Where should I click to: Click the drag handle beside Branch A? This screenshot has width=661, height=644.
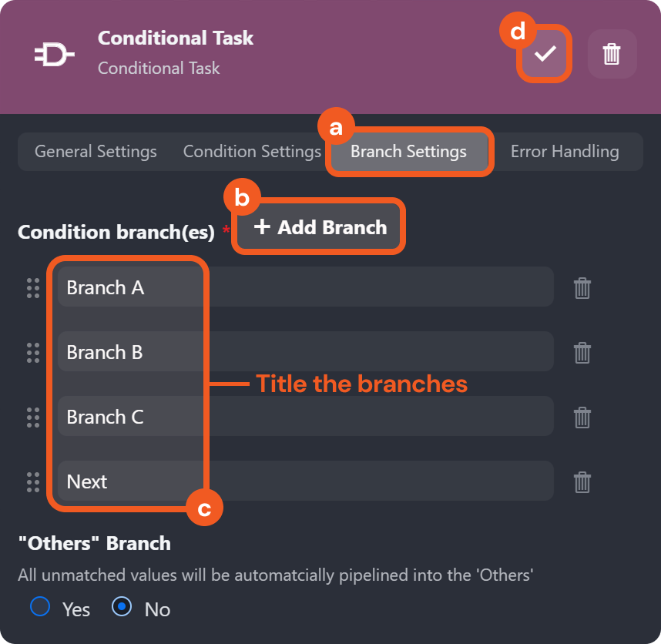coord(33,288)
